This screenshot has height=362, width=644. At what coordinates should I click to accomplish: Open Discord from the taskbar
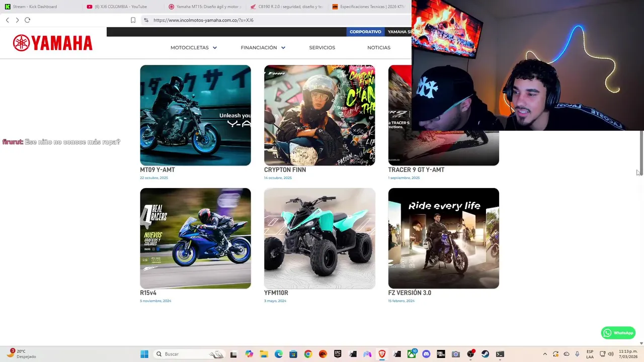[426, 354]
